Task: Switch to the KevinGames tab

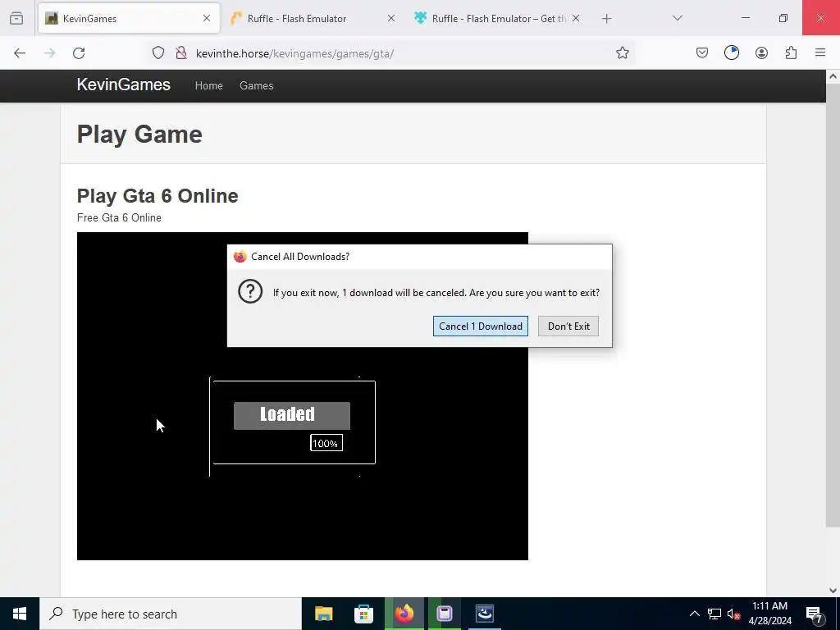Action: click(129, 18)
